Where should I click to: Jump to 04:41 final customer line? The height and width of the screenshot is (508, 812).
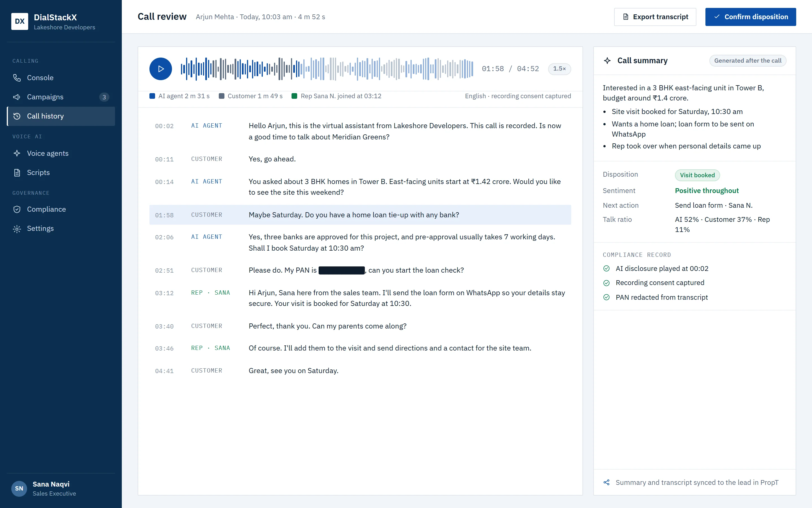(x=360, y=371)
